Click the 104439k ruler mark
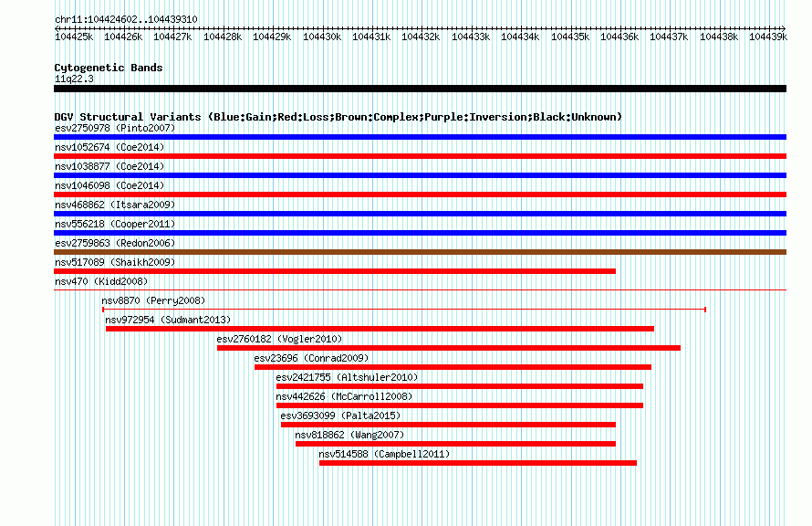The height and width of the screenshot is (526, 812). (x=768, y=37)
